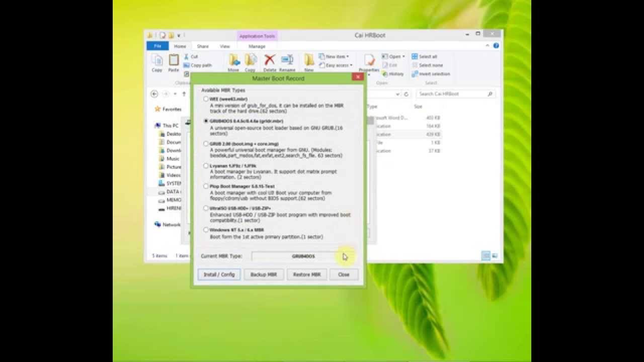
Task: Click Invert selection in ribbon
Action: [x=431, y=74]
